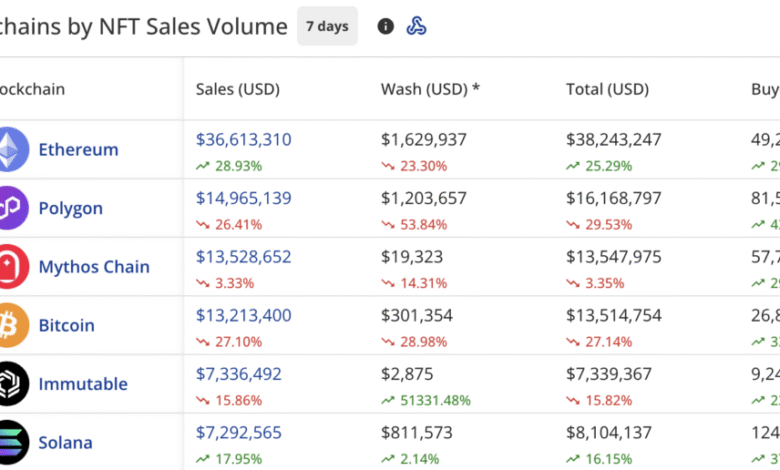Click Immutable sales change 15.86%

pos(229,401)
